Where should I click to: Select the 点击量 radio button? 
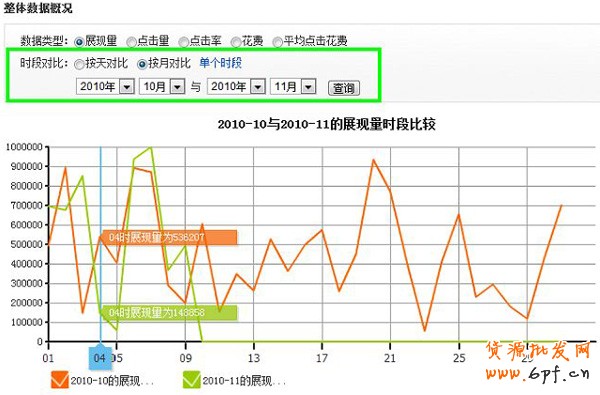pos(131,42)
